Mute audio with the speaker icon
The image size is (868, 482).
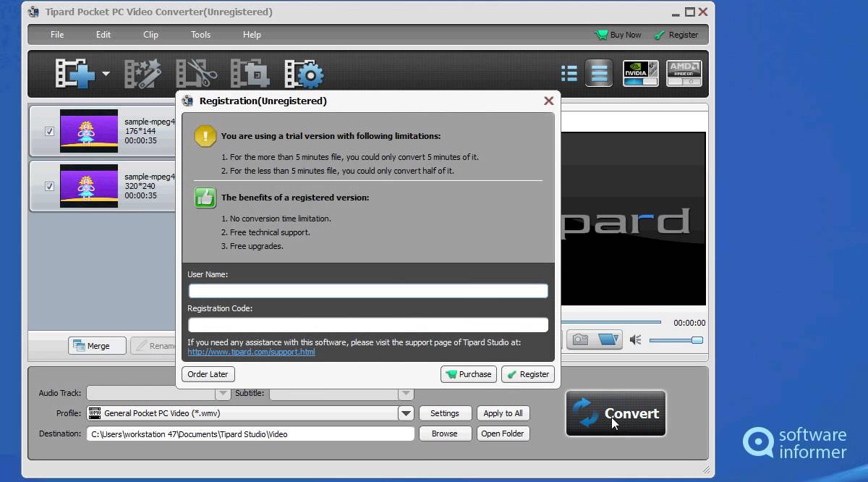tap(635, 339)
